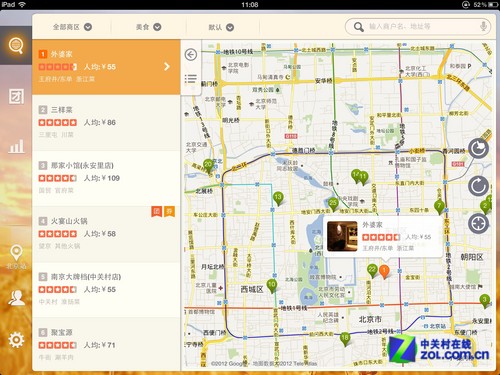
Task: Select green map pin number 3
Action: (484, 301)
